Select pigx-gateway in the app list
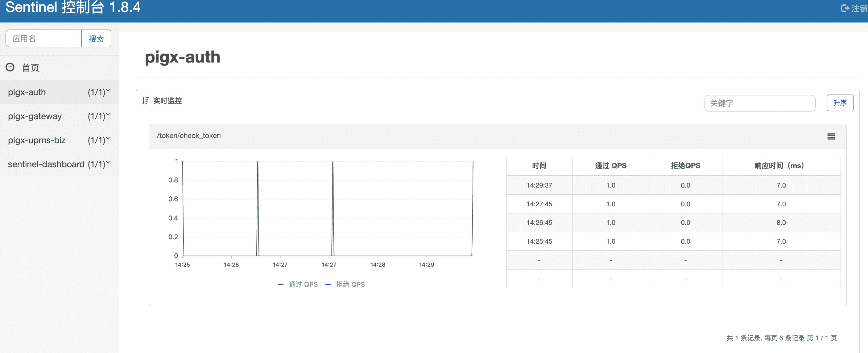The height and width of the screenshot is (353, 868). pos(35,116)
